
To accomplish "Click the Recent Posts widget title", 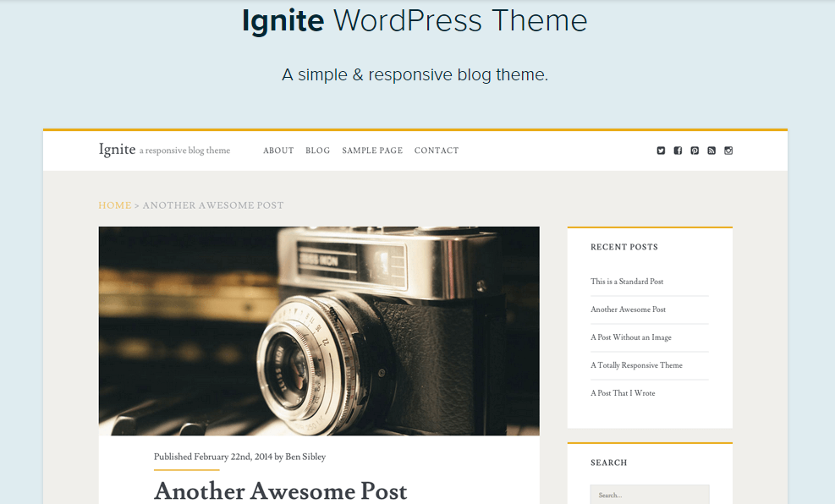I will (624, 247).
